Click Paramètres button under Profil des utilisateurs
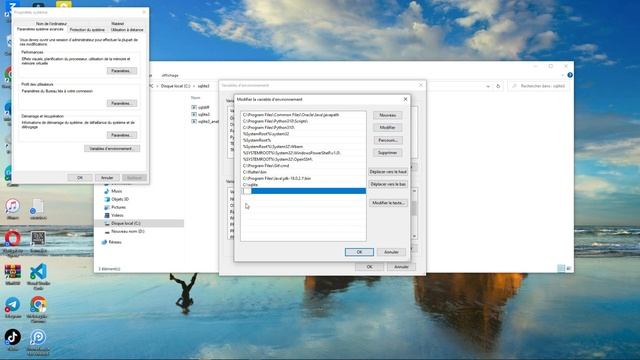 (x=122, y=103)
